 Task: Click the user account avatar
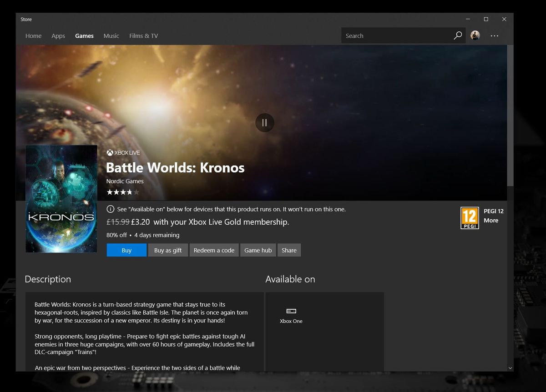point(475,35)
